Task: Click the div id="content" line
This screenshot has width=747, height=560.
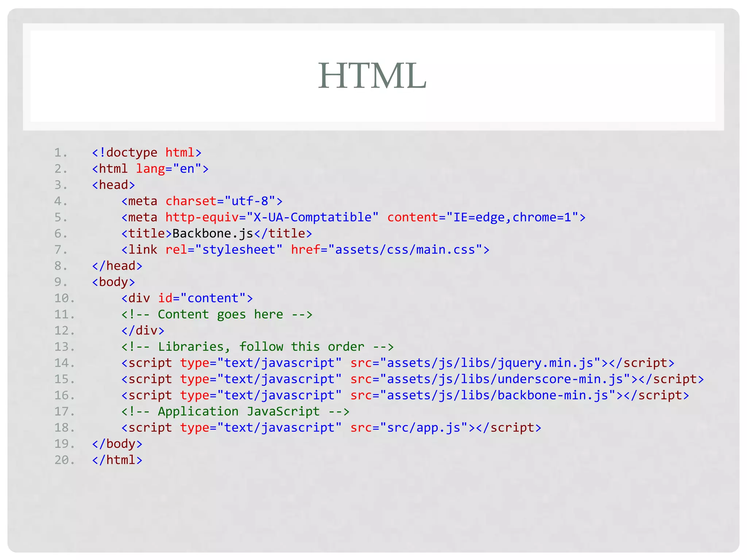Action: point(187,298)
